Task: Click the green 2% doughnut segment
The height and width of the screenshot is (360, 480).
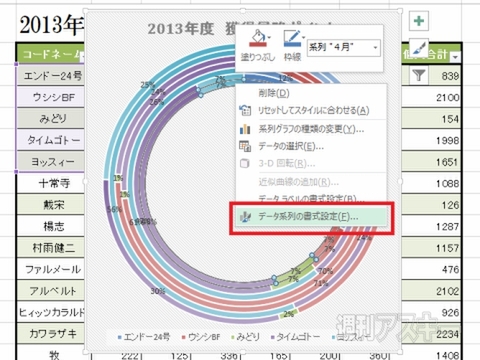Action: pos(288,314)
